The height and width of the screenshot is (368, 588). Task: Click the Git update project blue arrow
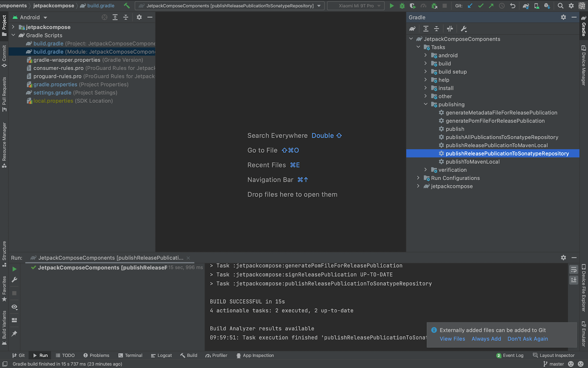470,6
